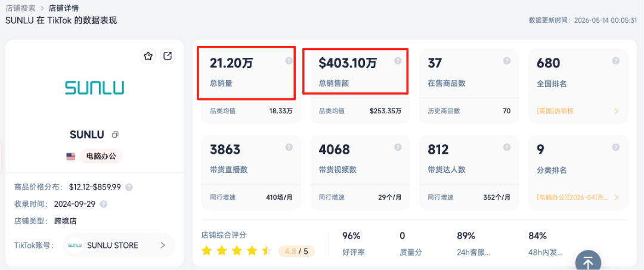The width and height of the screenshot is (644, 270).
Task: Expand arrow next to 热销榜
Action: click(616, 111)
